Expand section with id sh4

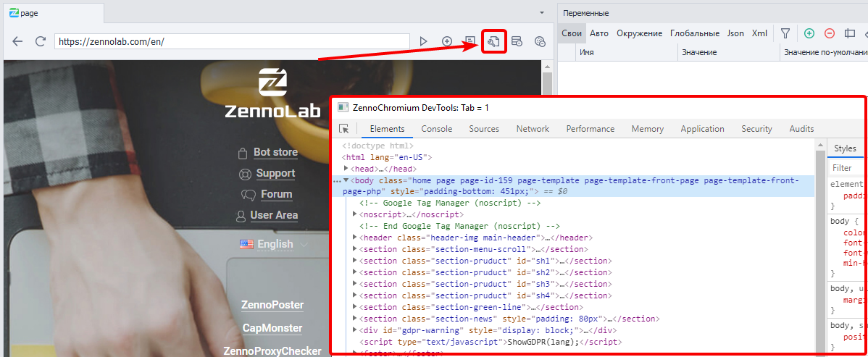356,295
